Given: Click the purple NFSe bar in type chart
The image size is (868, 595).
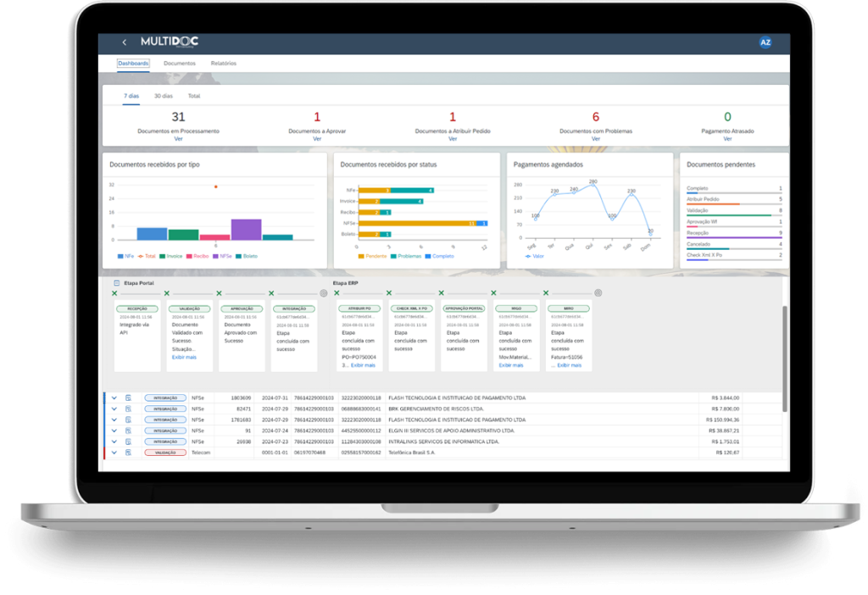Looking at the screenshot, I should click(x=246, y=230).
